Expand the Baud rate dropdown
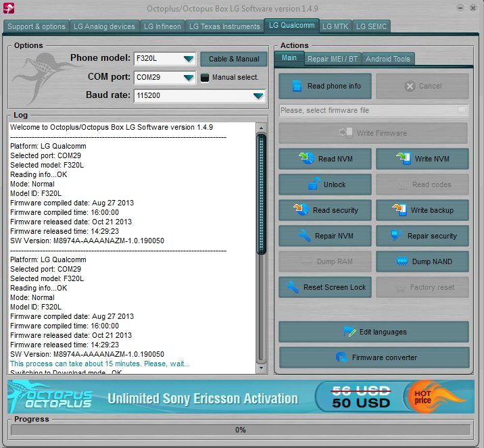Viewport: 484px width, 448px height. click(258, 96)
